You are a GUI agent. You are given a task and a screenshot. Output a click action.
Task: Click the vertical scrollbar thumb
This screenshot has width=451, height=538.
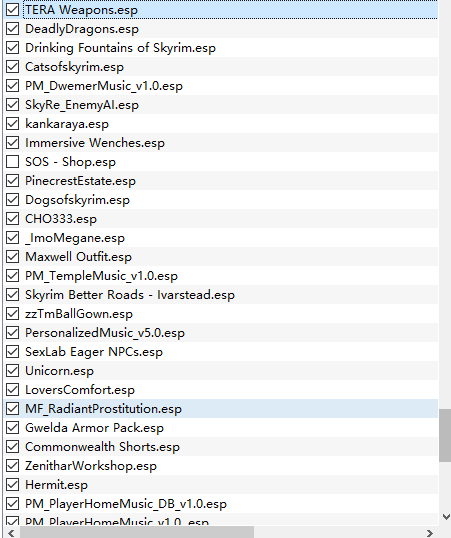[x=445, y=435]
